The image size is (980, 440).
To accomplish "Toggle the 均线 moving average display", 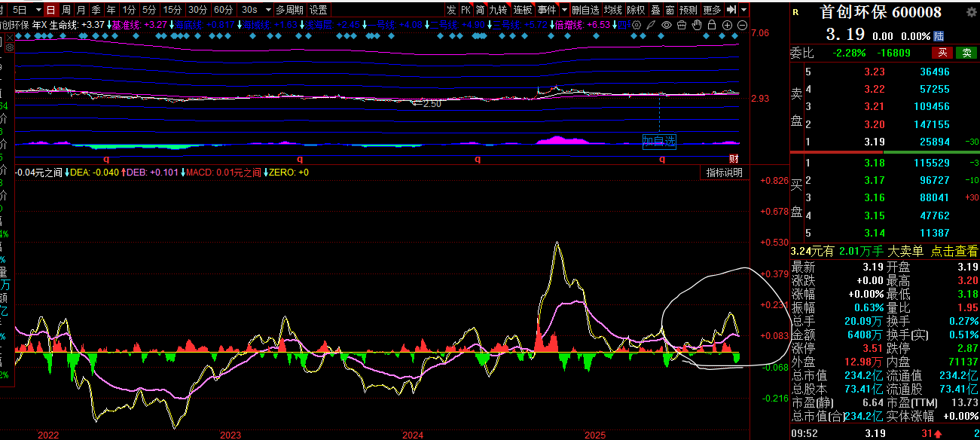I will tap(613, 10).
